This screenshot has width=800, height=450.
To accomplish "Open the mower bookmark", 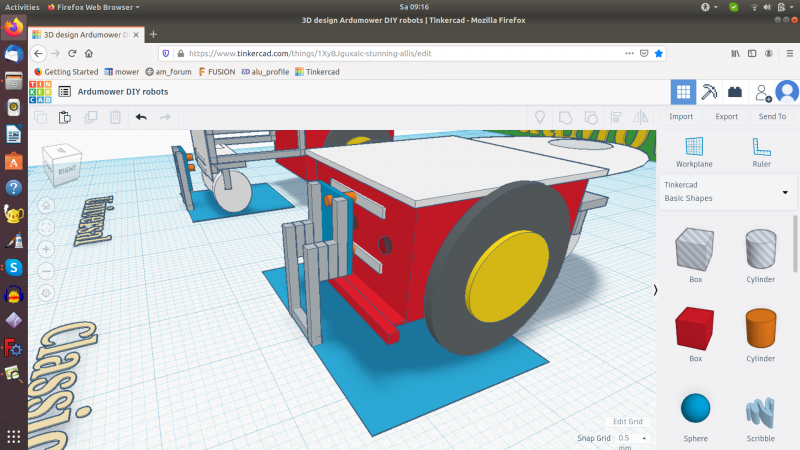I will click(x=121, y=72).
